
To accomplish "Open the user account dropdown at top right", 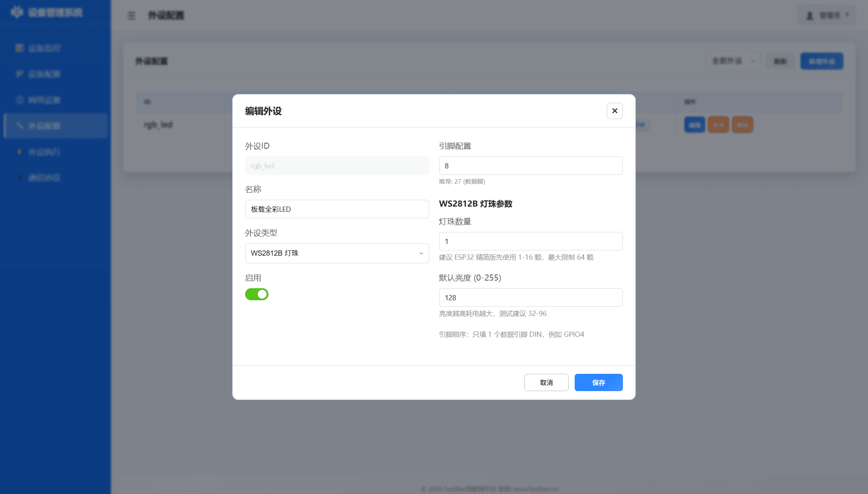I will point(827,15).
